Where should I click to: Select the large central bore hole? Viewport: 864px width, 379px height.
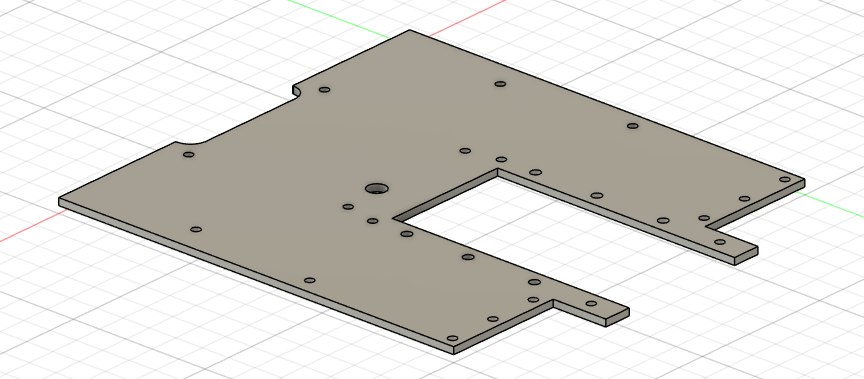pos(377,188)
